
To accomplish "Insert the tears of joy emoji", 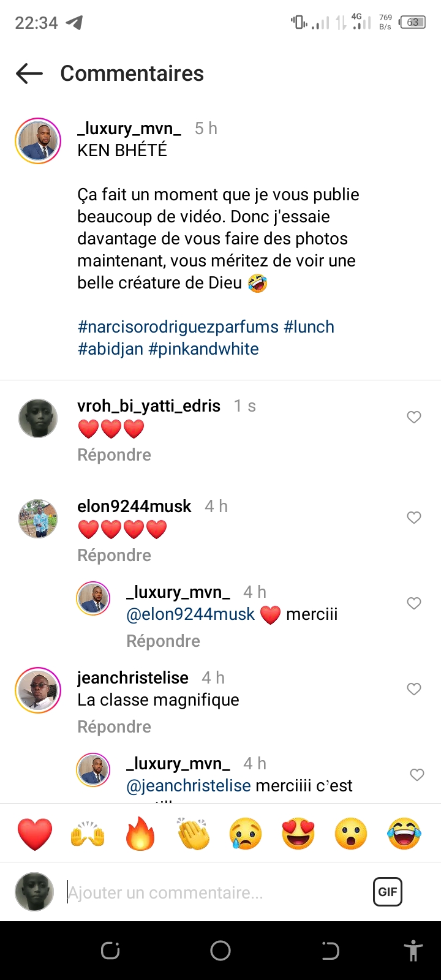I will coord(404,834).
